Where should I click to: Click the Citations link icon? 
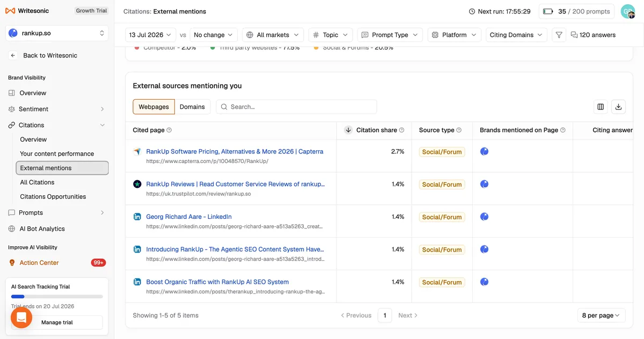[12, 125]
